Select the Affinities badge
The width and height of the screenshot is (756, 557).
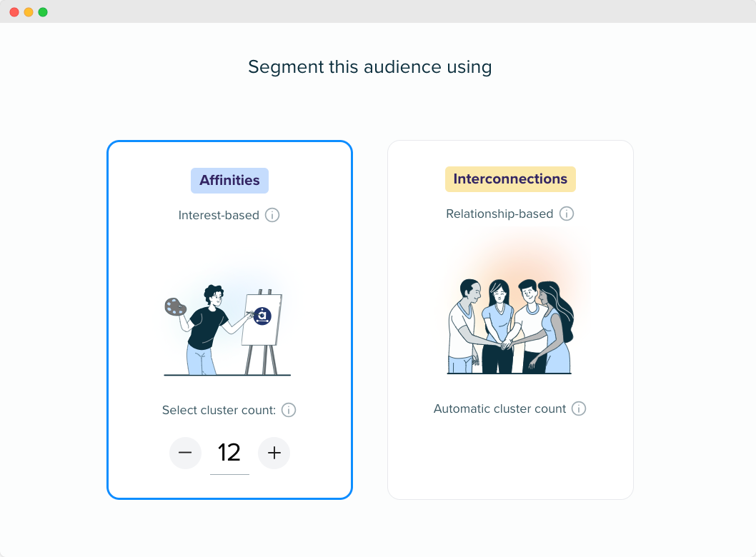(229, 181)
